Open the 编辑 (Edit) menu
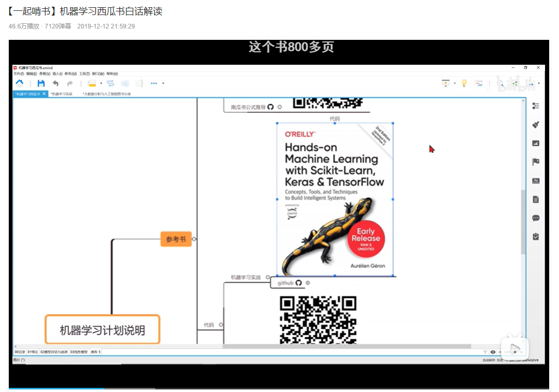Screen dimensions: 559x392 32,74
